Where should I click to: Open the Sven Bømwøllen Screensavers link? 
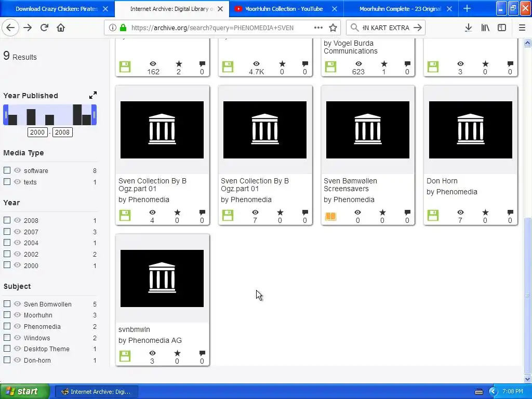click(350, 184)
